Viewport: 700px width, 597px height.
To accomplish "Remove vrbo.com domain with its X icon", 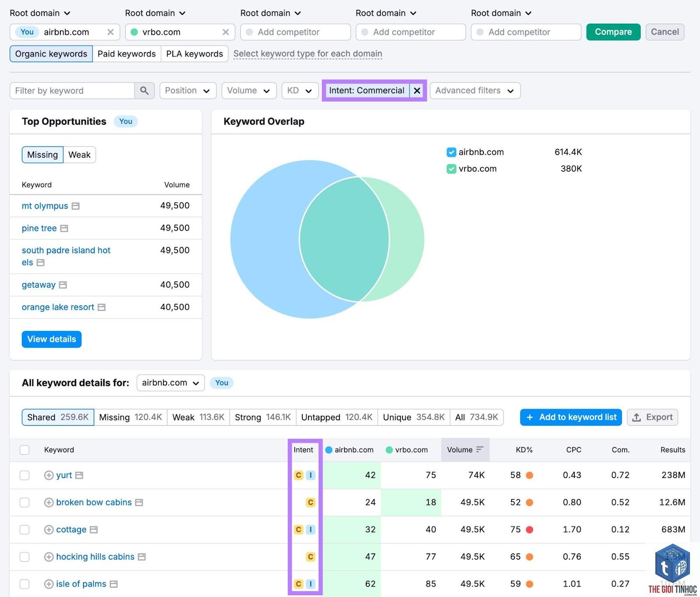I will (x=226, y=32).
